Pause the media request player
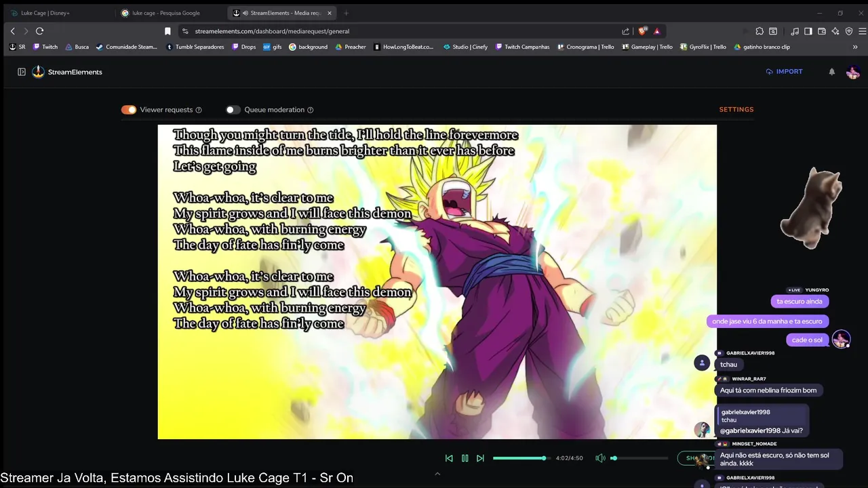Screen dimensions: 868x488 coord(465,458)
